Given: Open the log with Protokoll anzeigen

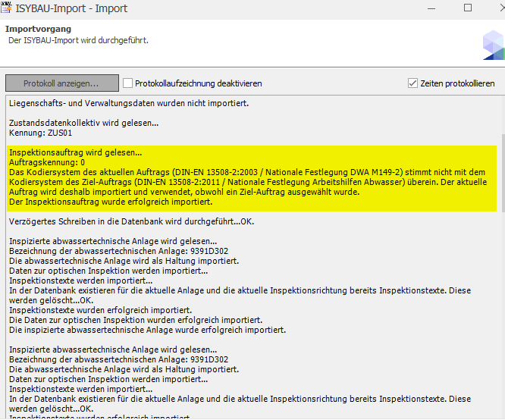Looking at the screenshot, I should click(61, 83).
